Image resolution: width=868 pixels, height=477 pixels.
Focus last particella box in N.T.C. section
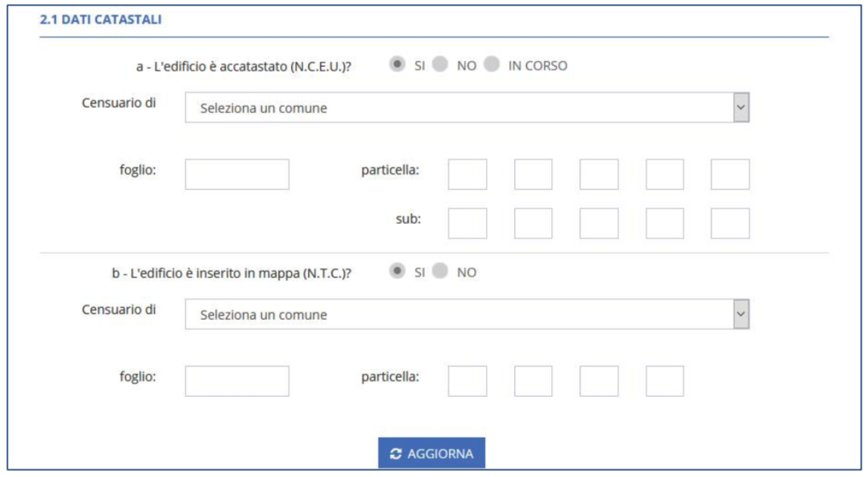click(664, 380)
